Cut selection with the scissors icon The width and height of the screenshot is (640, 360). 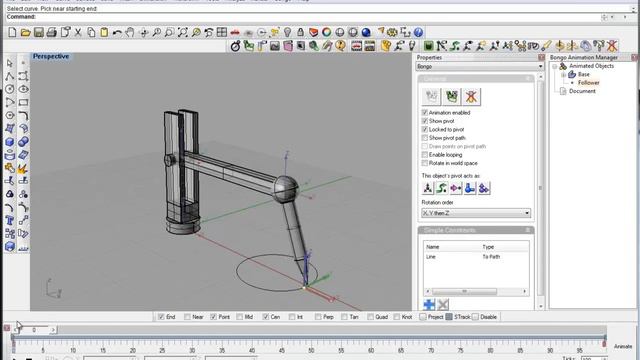click(78, 32)
